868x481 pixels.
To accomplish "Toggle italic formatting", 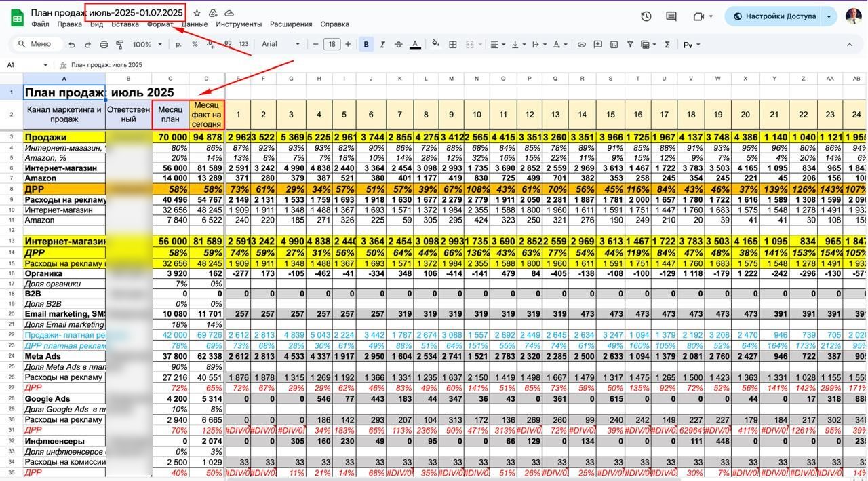I will pyautogui.click(x=382, y=45).
